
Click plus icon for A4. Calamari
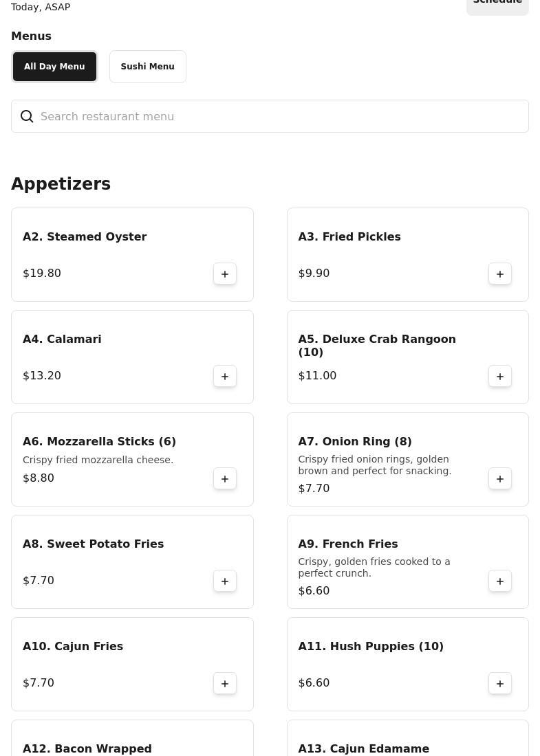(x=225, y=376)
